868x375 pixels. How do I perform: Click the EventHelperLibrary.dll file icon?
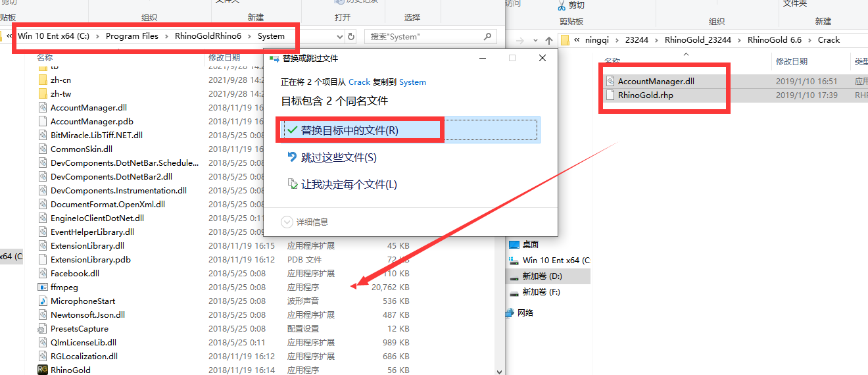pos(43,232)
